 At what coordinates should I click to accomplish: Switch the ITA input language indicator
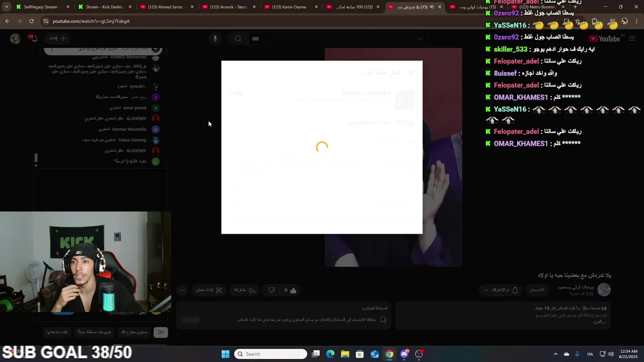click(x=590, y=354)
